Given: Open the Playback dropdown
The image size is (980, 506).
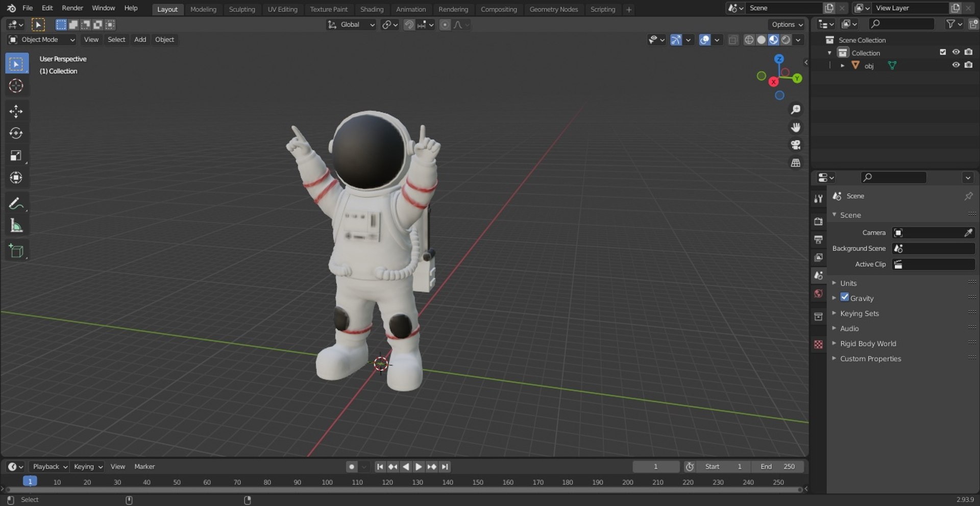Looking at the screenshot, I should pos(49,467).
